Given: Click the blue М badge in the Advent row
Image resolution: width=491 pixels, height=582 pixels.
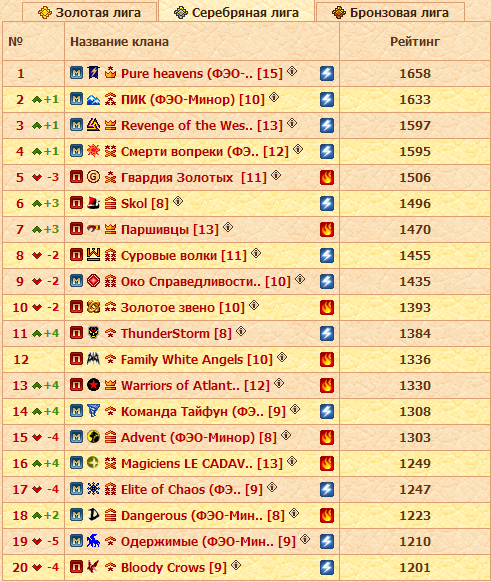Looking at the screenshot, I should (76, 437).
